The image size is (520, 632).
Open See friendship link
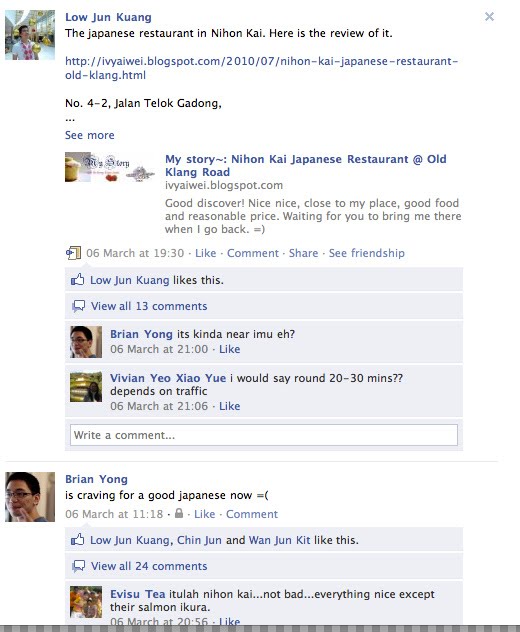(x=366, y=253)
